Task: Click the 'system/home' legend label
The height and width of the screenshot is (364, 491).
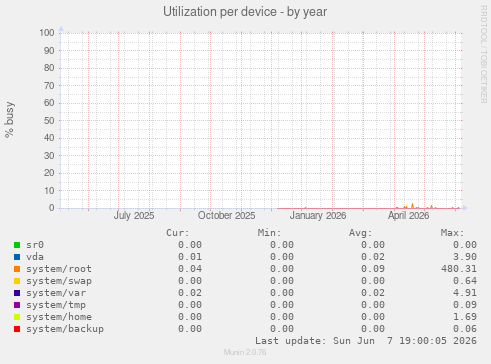Action: point(59,317)
